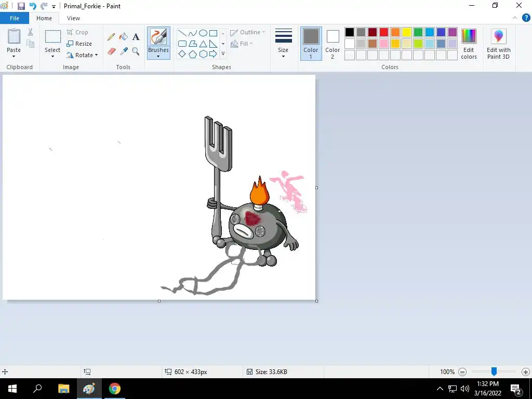Switch to the Home tab
Screen dimensions: 532x399
tap(44, 18)
